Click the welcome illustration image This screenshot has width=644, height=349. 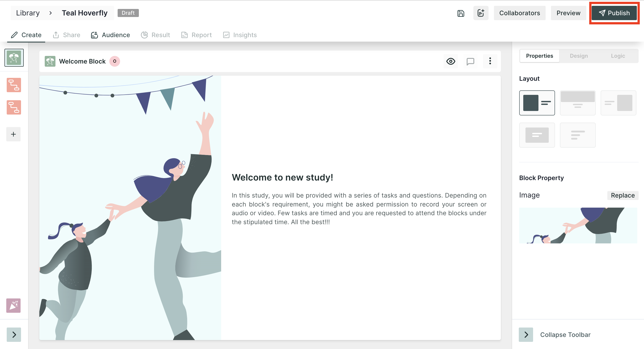[130, 208]
